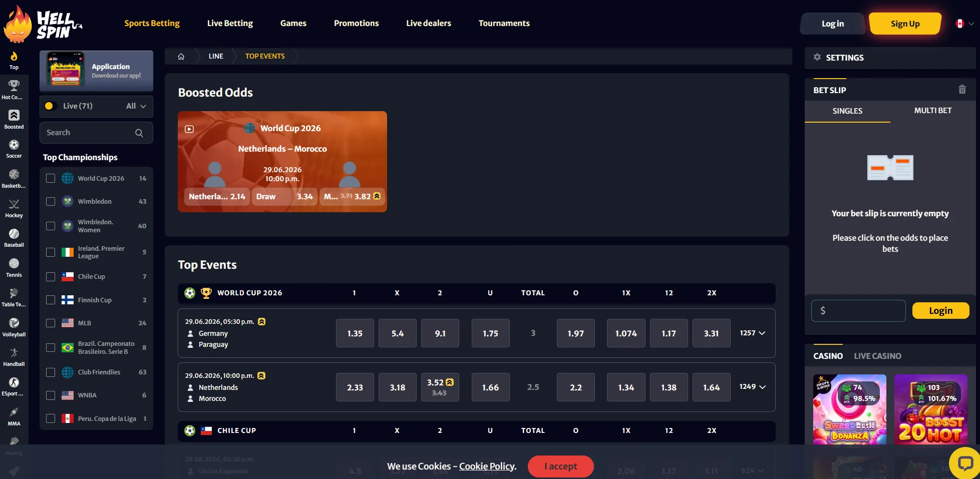Image resolution: width=980 pixels, height=479 pixels.
Task: Click the search magnifier icon
Action: point(139,133)
